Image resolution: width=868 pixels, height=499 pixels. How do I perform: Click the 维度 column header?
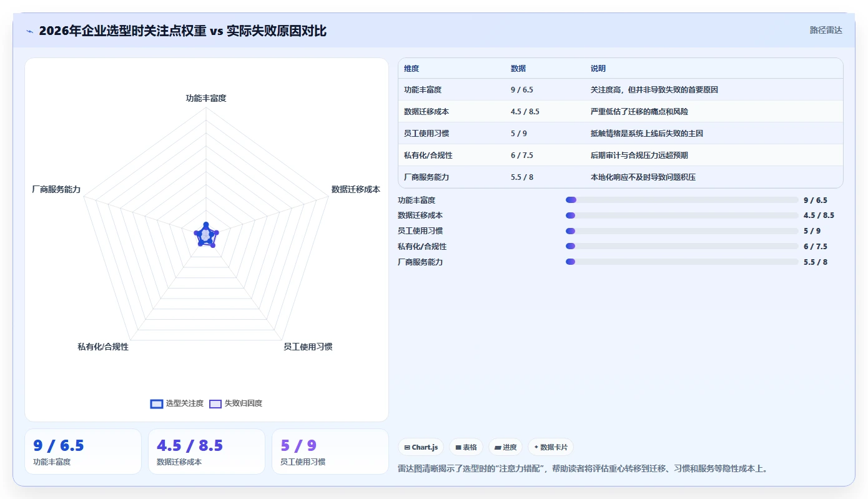click(412, 69)
